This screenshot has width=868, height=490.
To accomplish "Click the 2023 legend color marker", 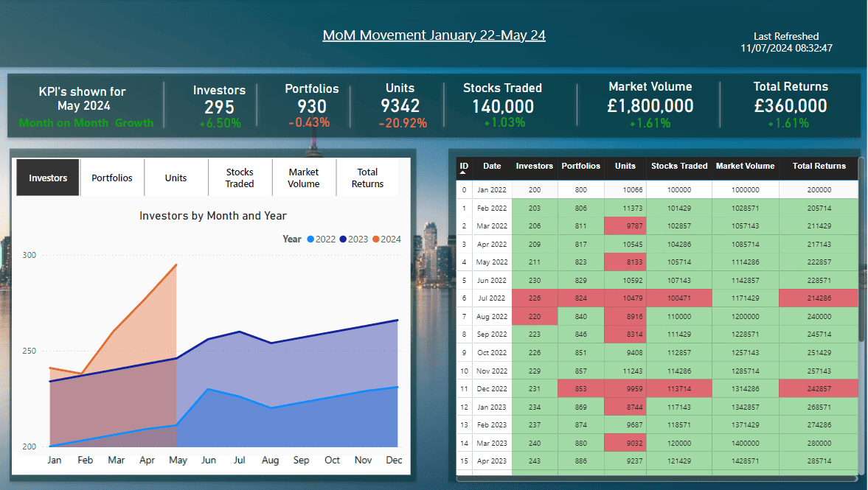I will [343, 239].
